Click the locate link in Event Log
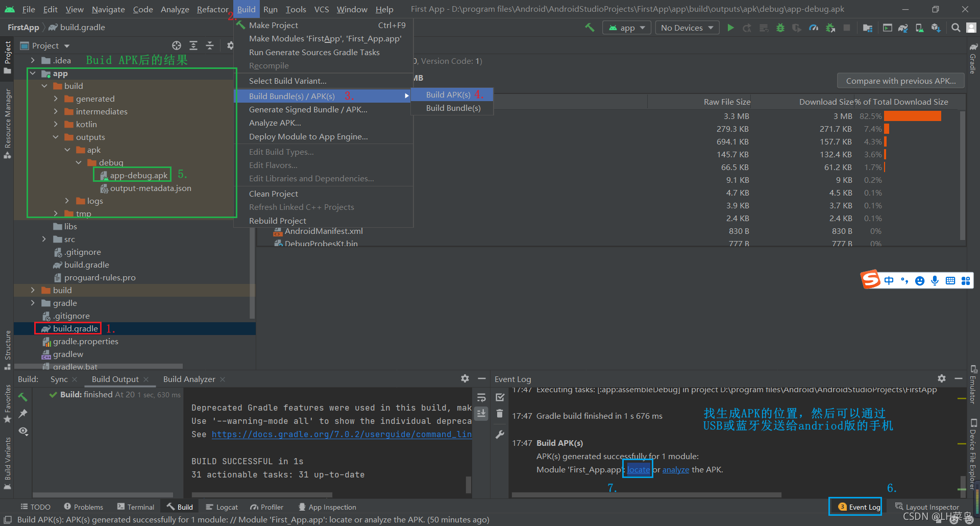Image resolution: width=980 pixels, height=526 pixels. 639,469
